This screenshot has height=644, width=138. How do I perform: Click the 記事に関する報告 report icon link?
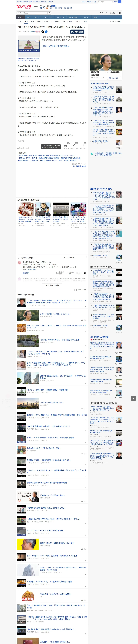click(24, 148)
